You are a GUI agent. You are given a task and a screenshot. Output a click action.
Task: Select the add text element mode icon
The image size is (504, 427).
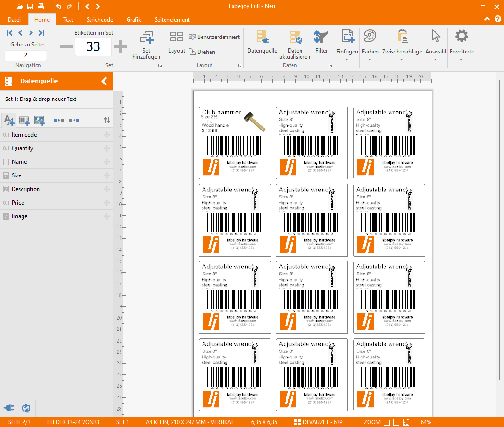pyautogui.click(x=9, y=120)
